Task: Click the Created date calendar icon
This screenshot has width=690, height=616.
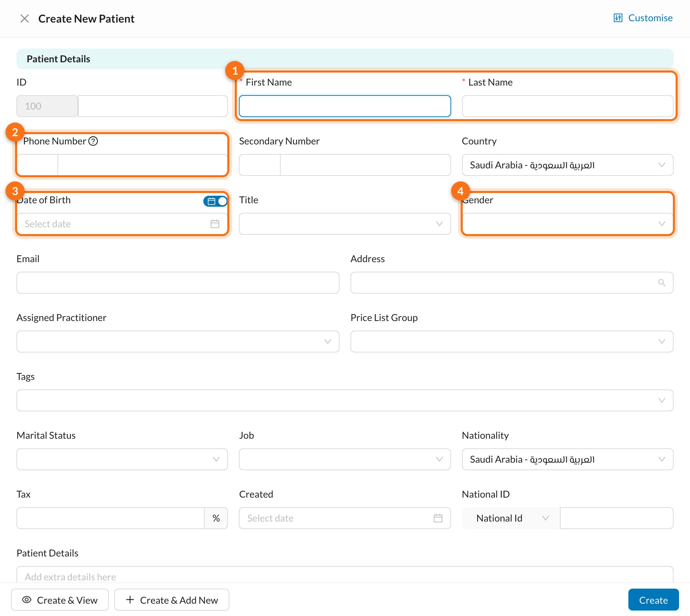Action: point(438,518)
